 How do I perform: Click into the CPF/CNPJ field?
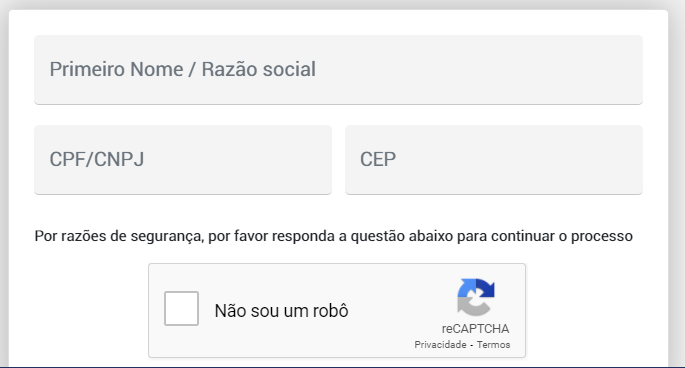pos(183,160)
